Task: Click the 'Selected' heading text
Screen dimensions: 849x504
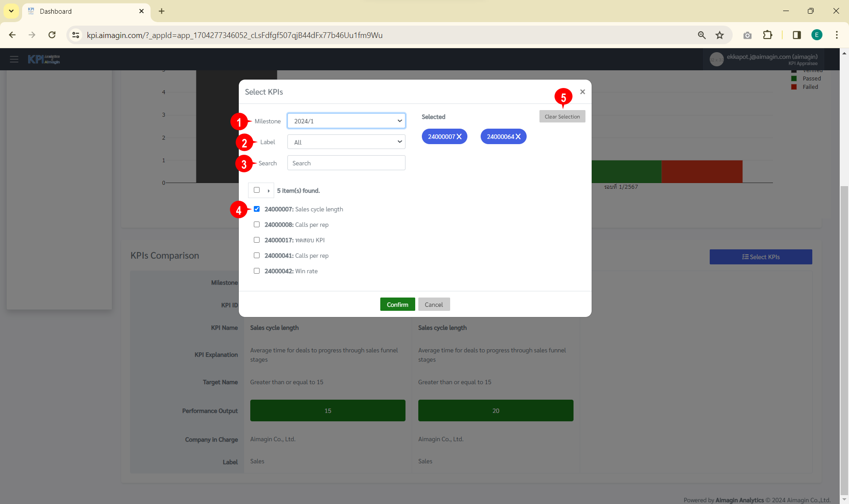Action: coord(433,117)
